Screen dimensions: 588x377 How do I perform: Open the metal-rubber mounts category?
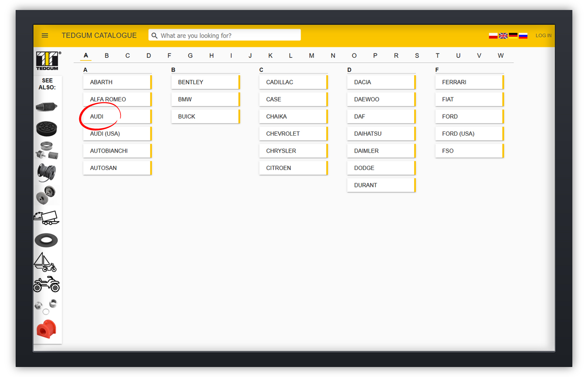point(47,150)
